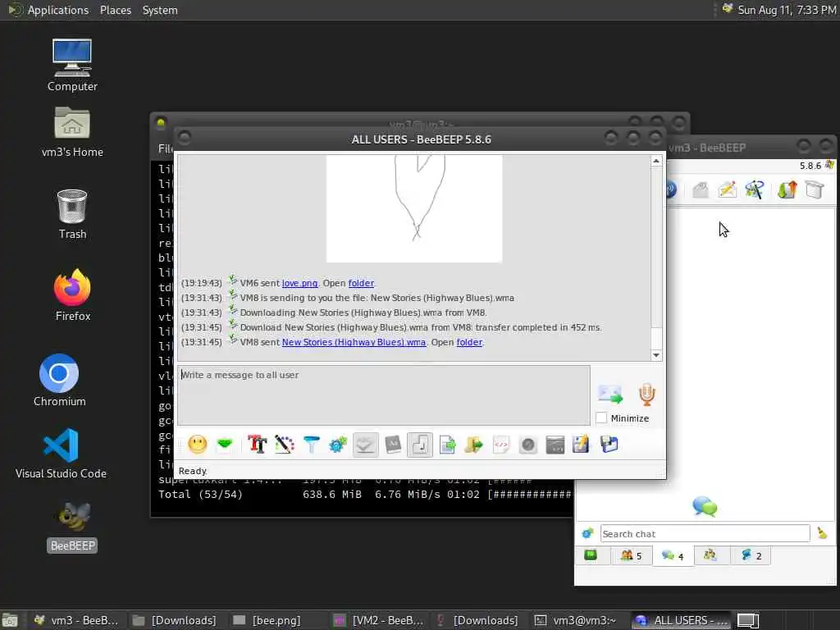The image size is (840, 630).
Task: Click the BeeBEEP tray icon by clock
Action: 727,9
